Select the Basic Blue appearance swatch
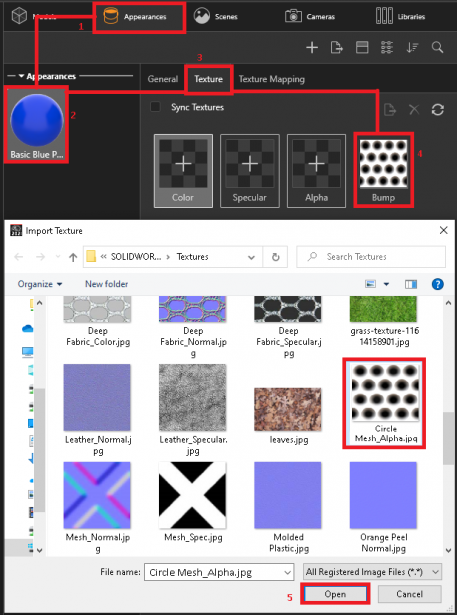Image resolution: width=457 pixels, height=615 pixels. click(36, 125)
